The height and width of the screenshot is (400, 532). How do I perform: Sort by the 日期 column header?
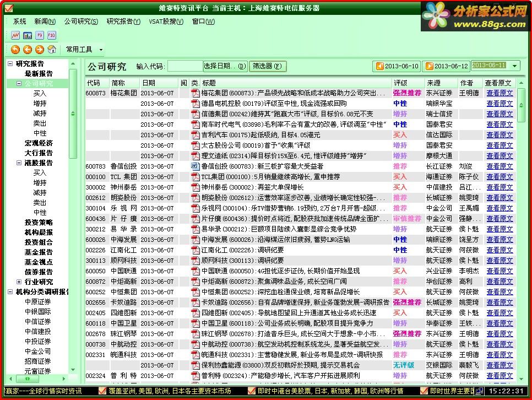(x=159, y=83)
